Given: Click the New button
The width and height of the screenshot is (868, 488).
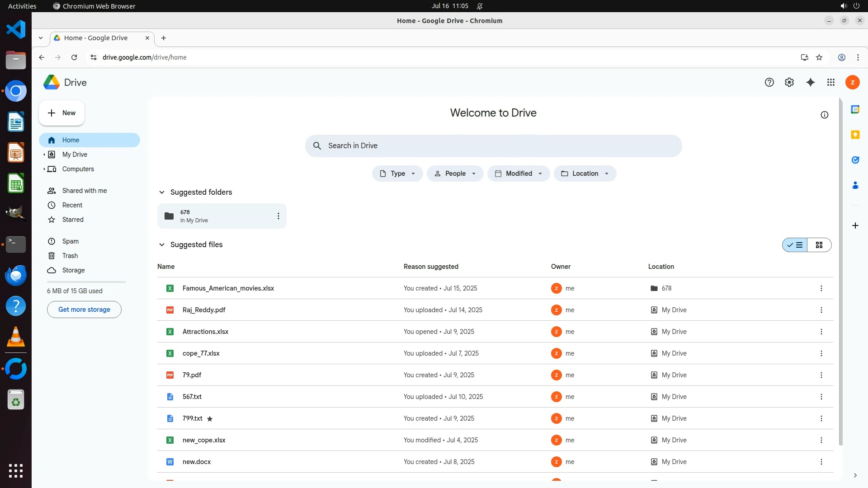Looking at the screenshot, I should coord(62,113).
